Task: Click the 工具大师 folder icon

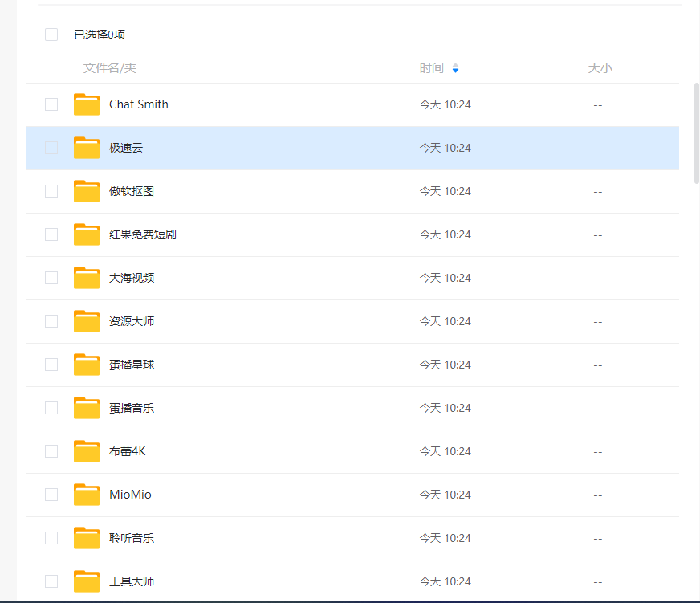Action: [x=87, y=581]
